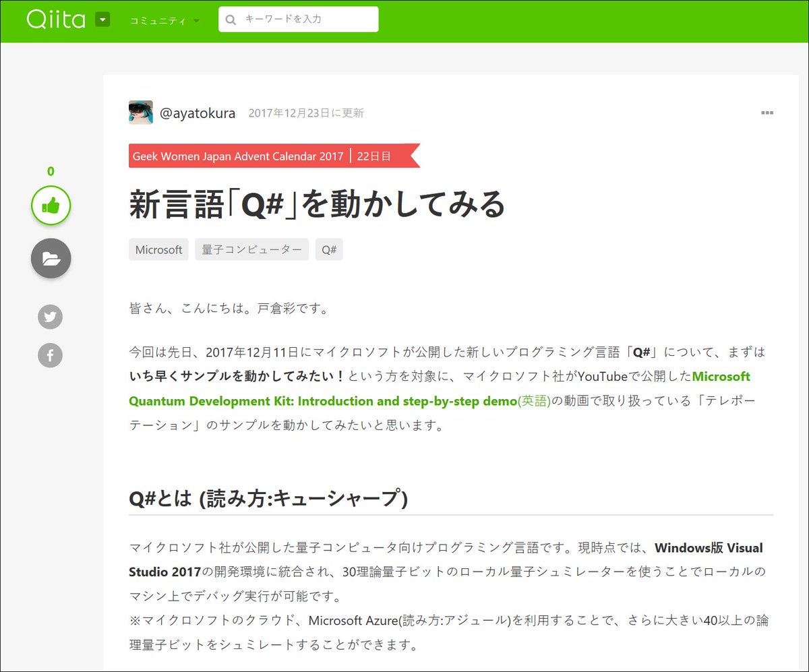This screenshot has width=809, height=672.
Task: Click the search magnifier icon
Action: tap(231, 20)
